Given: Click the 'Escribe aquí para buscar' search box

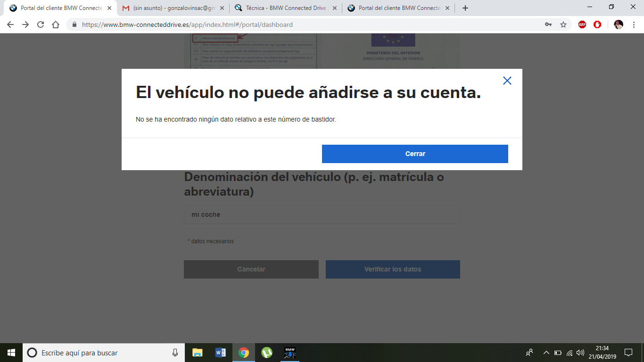Looking at the screenshot, I should [104, 353].
